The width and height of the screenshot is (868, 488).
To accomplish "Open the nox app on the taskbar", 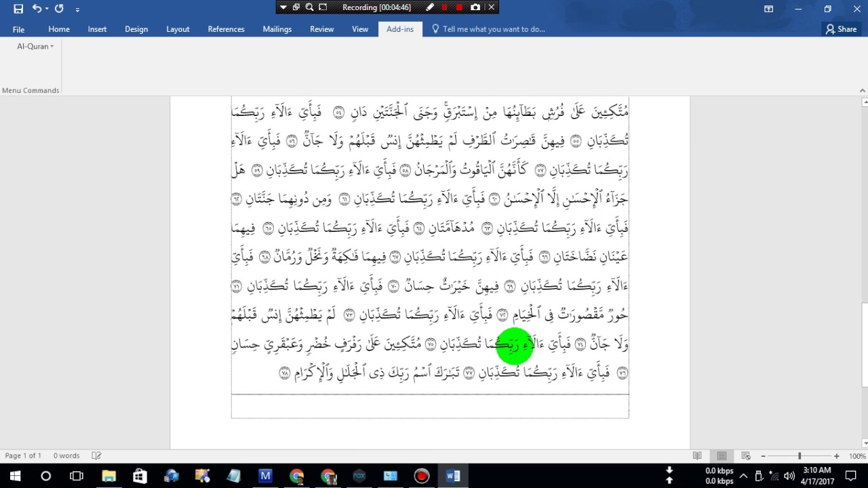I will click(359, 476).
